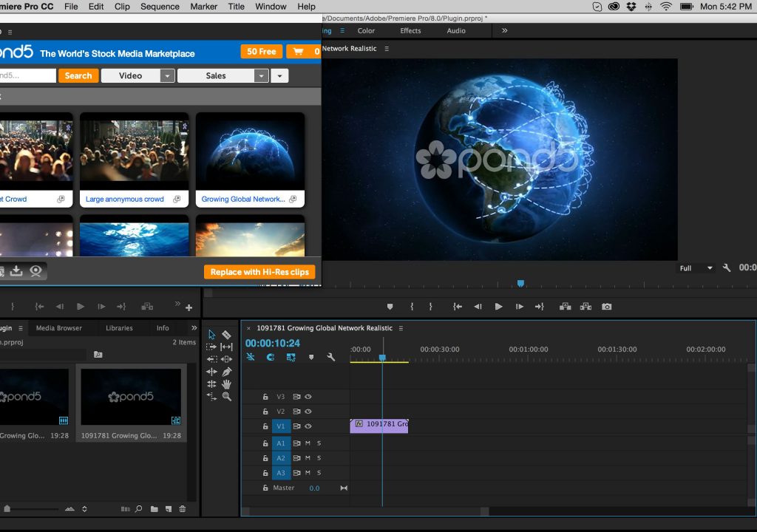
Task: Open Program Monitor settings wrench
Action: 727,268
